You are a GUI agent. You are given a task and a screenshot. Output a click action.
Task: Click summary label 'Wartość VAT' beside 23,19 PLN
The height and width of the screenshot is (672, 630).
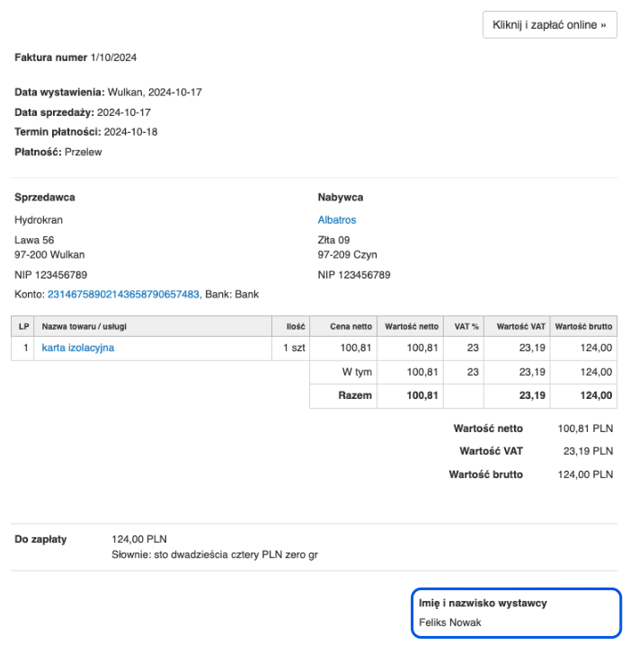[491, 451]
